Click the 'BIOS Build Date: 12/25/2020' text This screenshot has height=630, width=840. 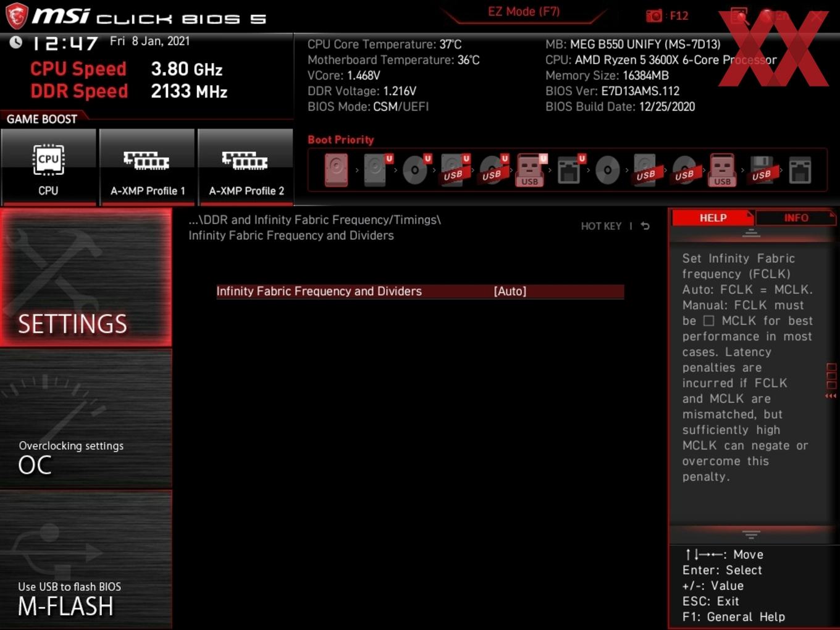point(620,107)
